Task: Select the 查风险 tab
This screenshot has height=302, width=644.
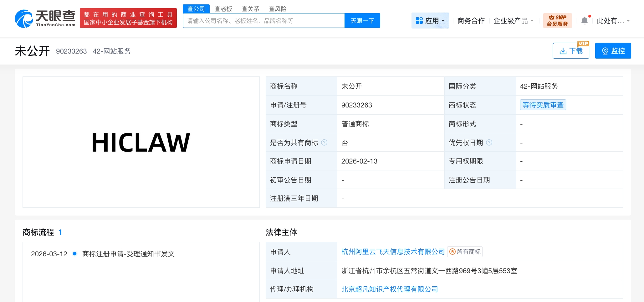Action: (x=278, y=9)
